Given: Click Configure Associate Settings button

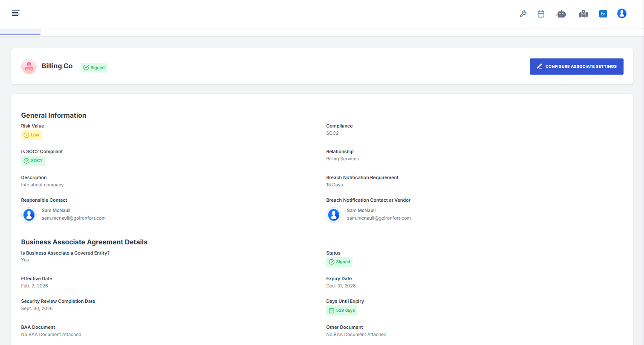Looking at the screenshot, I should tap(576, 67).
